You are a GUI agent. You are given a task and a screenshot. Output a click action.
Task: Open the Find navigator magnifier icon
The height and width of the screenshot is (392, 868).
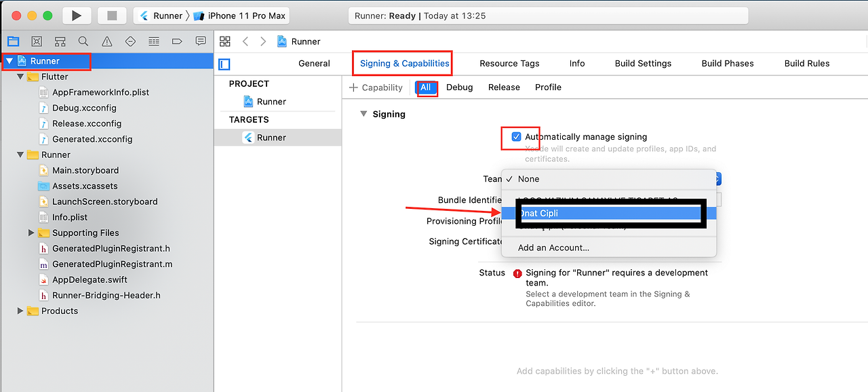83,41
